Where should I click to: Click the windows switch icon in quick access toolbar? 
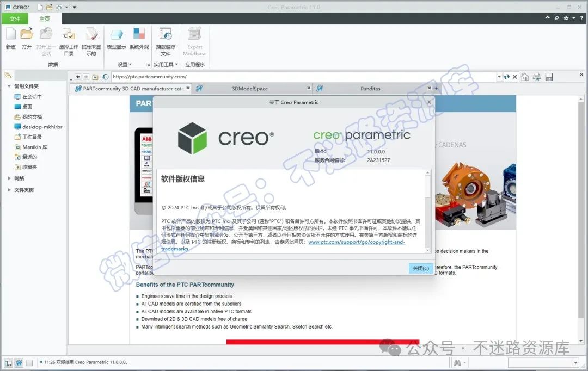tap(59, 7)
